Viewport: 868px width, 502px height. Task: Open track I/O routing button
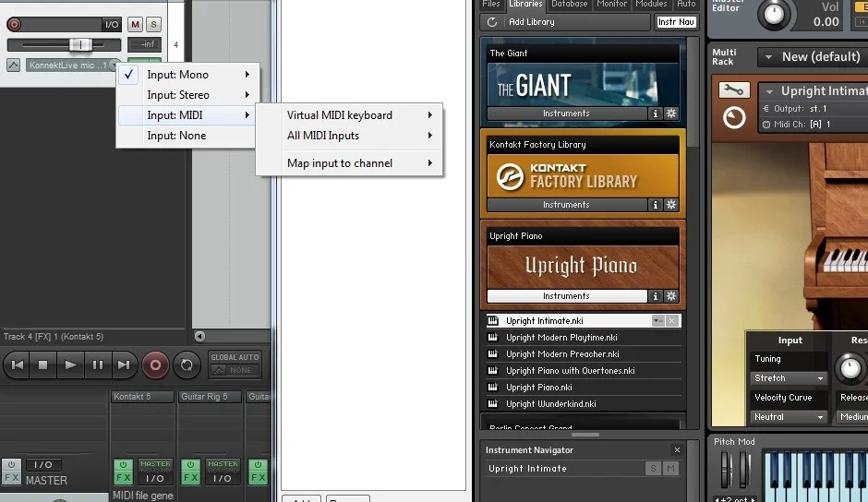tap(112, 24)
